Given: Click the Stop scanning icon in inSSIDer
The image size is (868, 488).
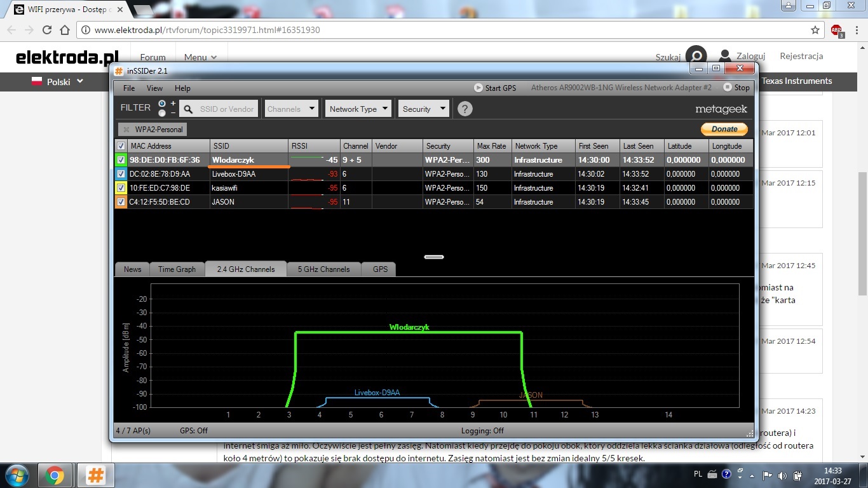Looking at the screenshot, I should [x=728, y=88].
